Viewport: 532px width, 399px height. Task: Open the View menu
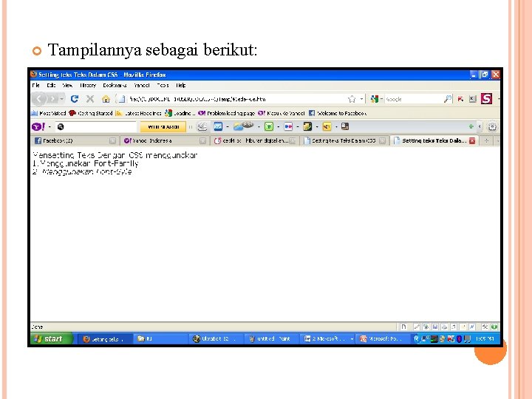(67, 85)
